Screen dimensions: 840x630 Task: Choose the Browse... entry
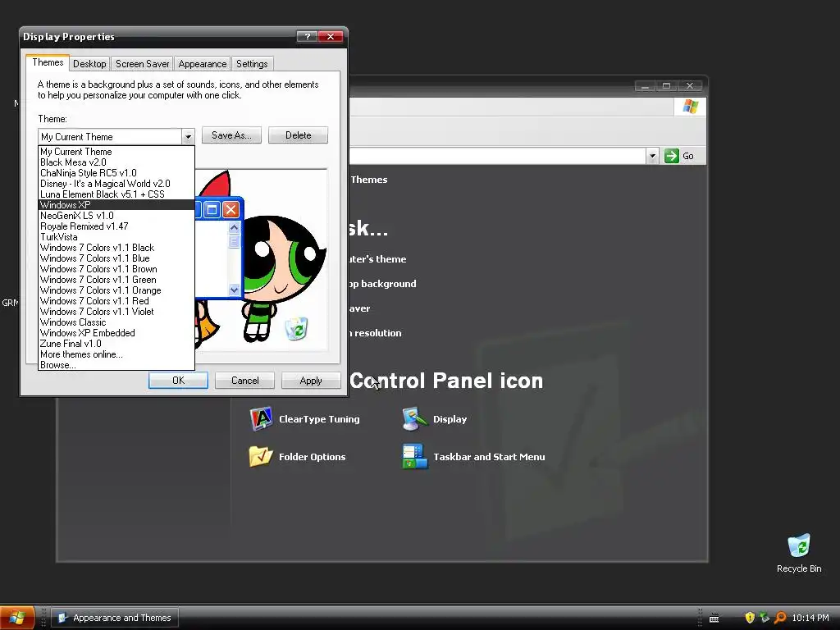tap(116, 365)
